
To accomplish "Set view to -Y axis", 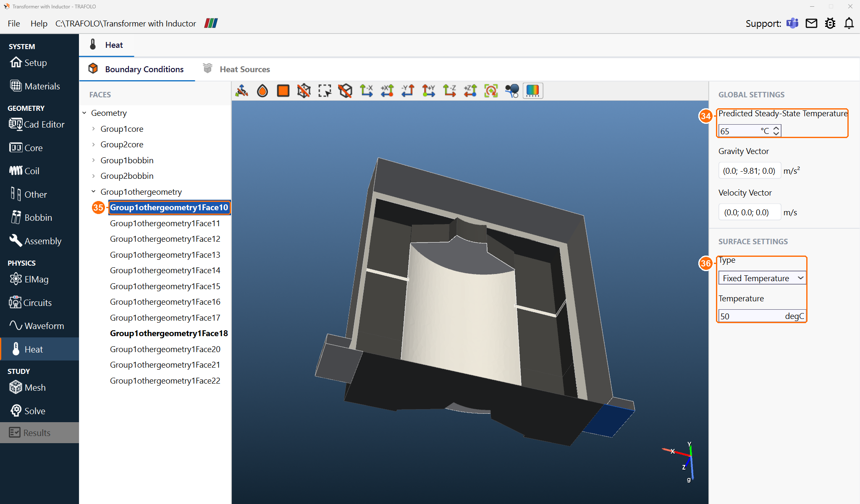I will pyautogui.click(x=408, y=91).
